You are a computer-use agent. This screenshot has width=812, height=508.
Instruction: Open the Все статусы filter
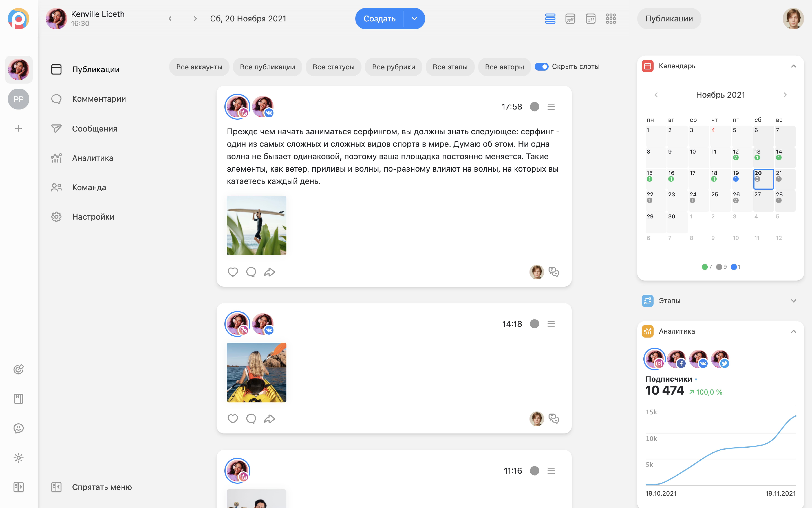point(334,67)
